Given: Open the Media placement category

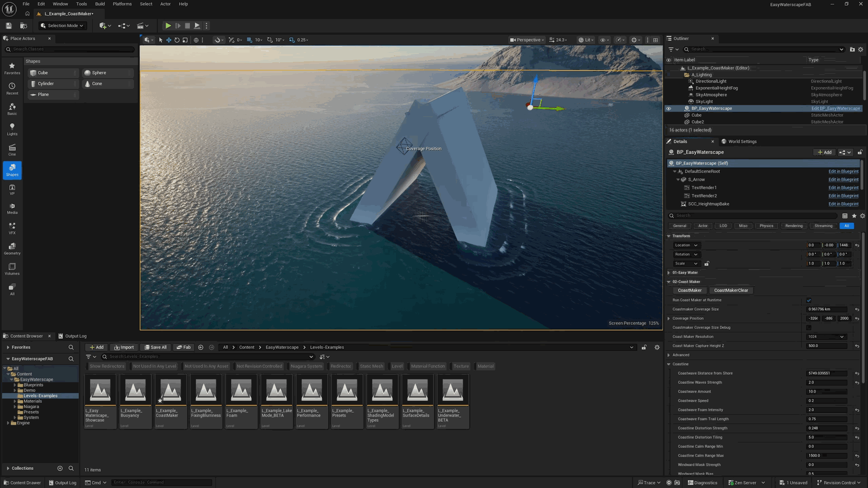Looking at the screenshot, I should 12,208.
